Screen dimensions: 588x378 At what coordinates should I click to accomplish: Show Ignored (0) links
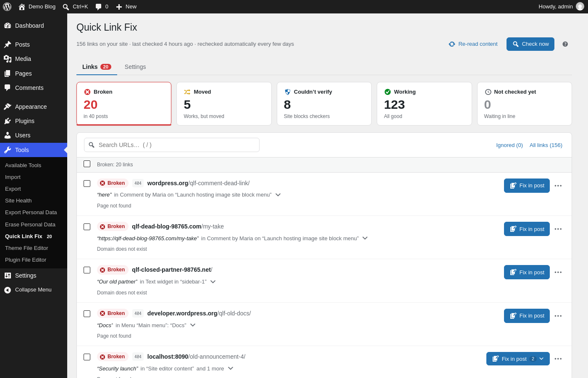pos(509,145)
